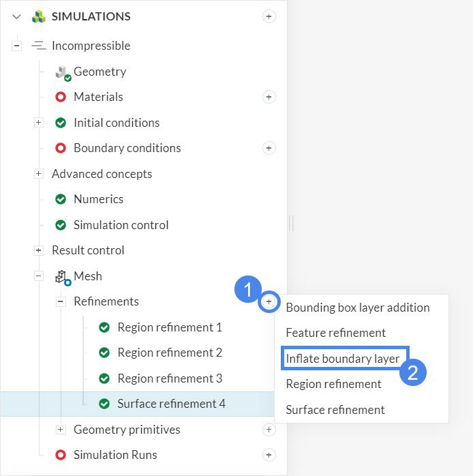This screenshot has height=476, width=473.
Task: Expand the Geometry primitives node
Action: point(61,430)
